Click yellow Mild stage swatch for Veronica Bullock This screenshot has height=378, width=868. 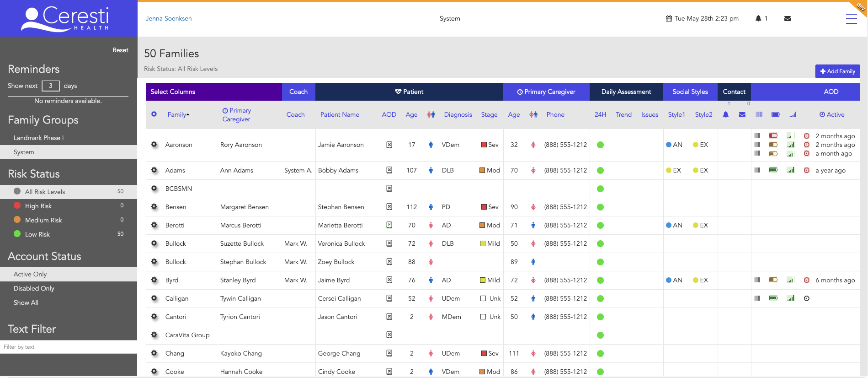(x=483, y=243)
